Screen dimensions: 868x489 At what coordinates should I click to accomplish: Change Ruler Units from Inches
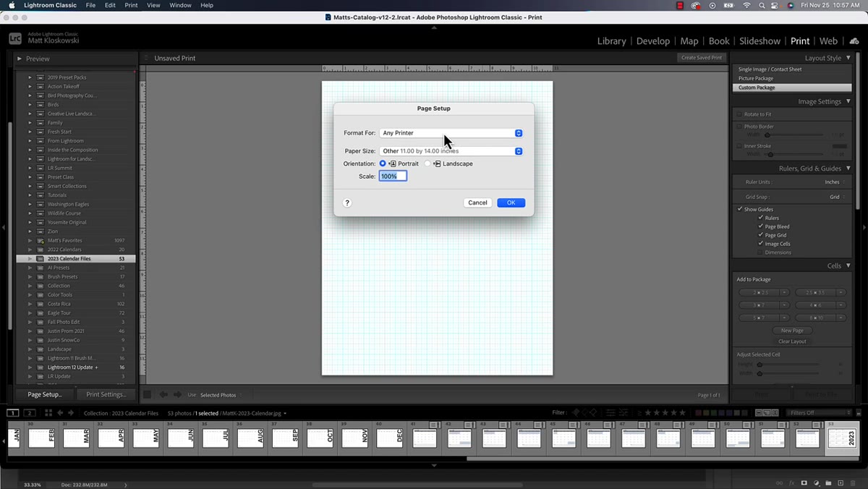(835, 182)
